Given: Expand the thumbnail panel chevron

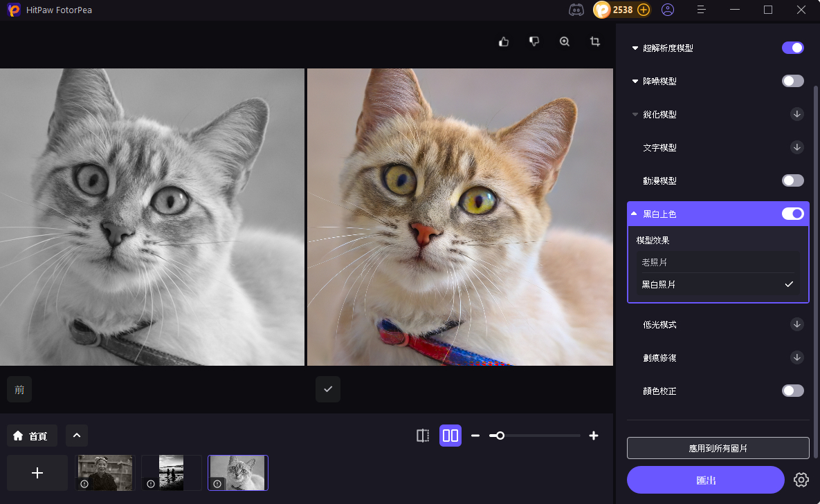Looking at the screenshot, I should tap(77, 436).
